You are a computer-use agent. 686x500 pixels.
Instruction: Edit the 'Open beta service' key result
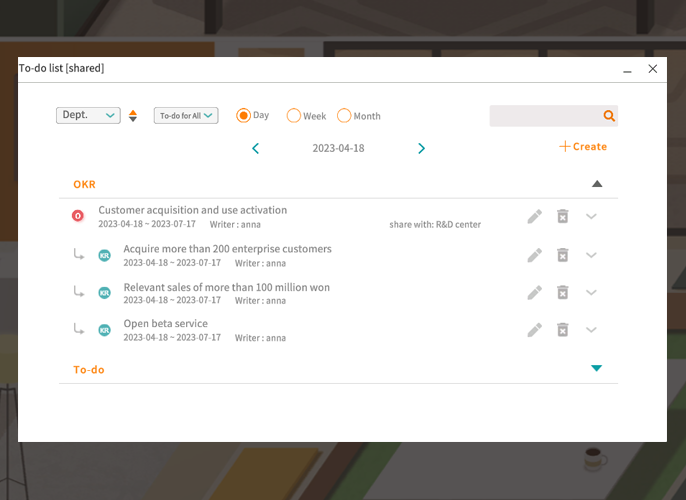[534, 330]
